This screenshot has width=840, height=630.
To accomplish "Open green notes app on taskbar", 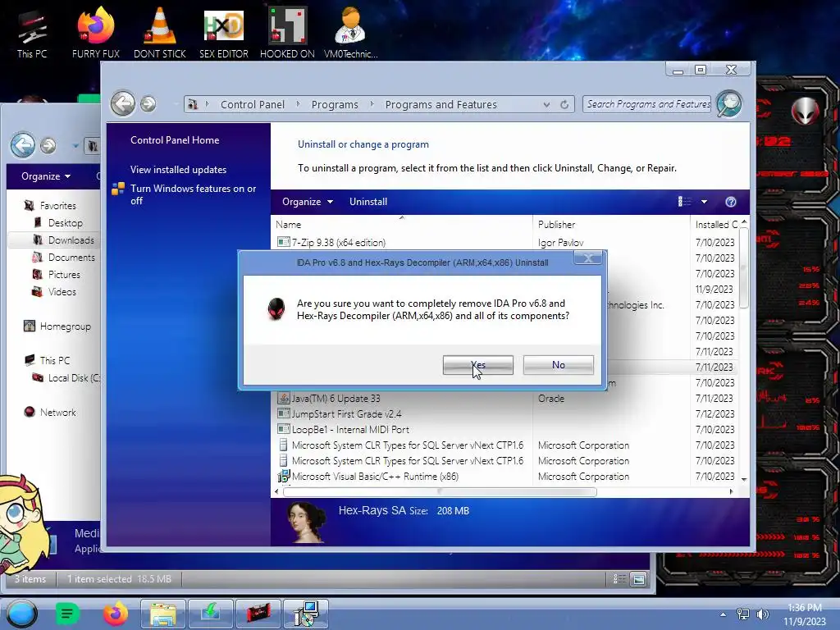I will pyautogui.click(x=67, y=614).
